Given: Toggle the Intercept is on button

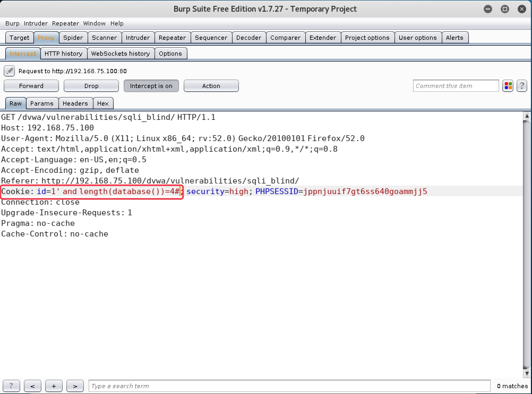Looking at the screenshot, I should pyautogui.click(x=151, y=86).
